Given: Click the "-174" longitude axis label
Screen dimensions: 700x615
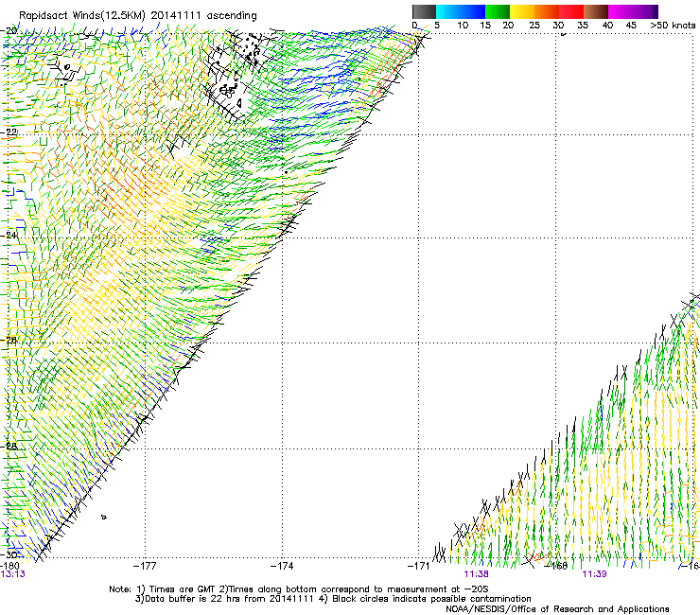Looking at the screenshot, I should point(282,566).
